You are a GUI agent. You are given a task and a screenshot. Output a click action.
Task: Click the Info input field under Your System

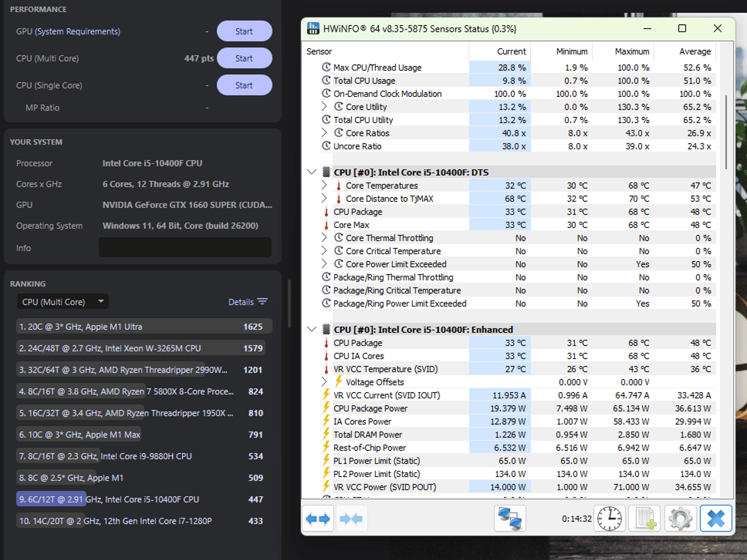click(185, 248)
